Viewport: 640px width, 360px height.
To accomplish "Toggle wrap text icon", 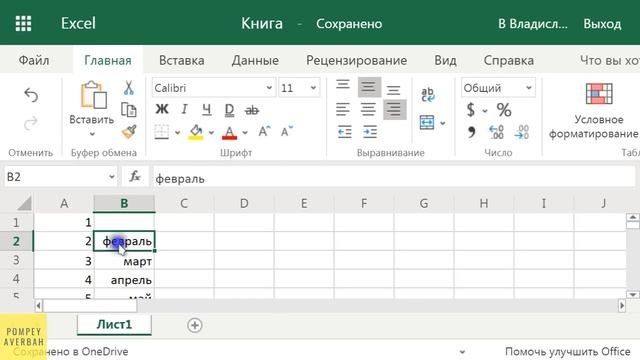I will (428, 95).
